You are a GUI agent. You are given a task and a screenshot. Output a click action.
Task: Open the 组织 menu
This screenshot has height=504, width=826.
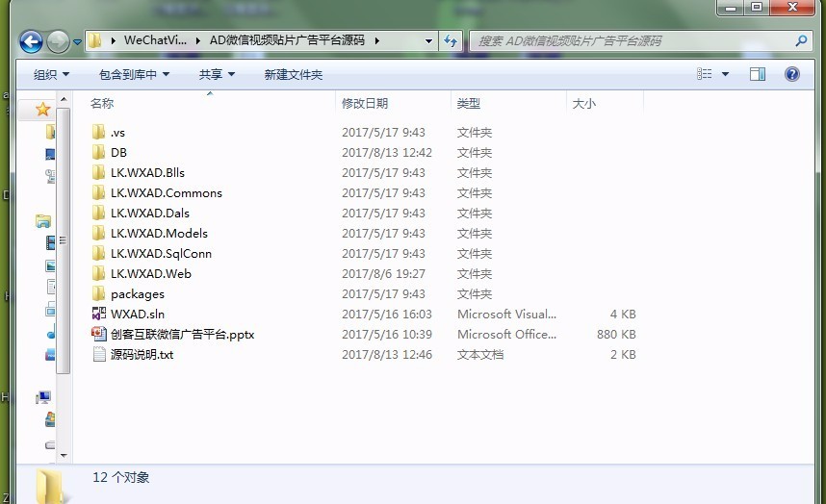coord(51,75)
